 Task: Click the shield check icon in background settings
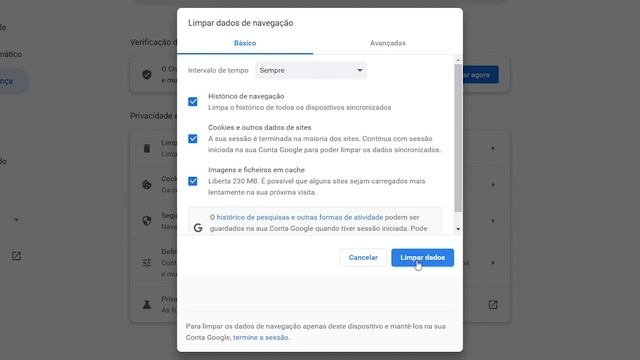click(147, 75)
